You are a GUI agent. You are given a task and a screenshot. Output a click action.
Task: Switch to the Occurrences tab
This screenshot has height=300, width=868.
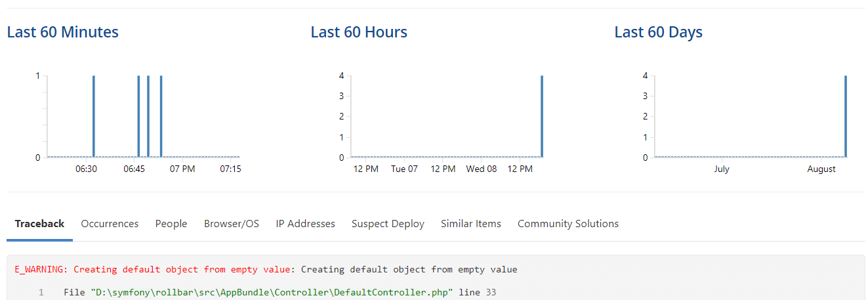[110, 224]
